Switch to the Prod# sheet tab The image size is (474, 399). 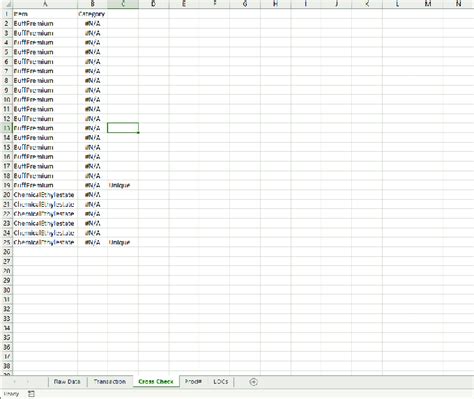click(193, 382)
